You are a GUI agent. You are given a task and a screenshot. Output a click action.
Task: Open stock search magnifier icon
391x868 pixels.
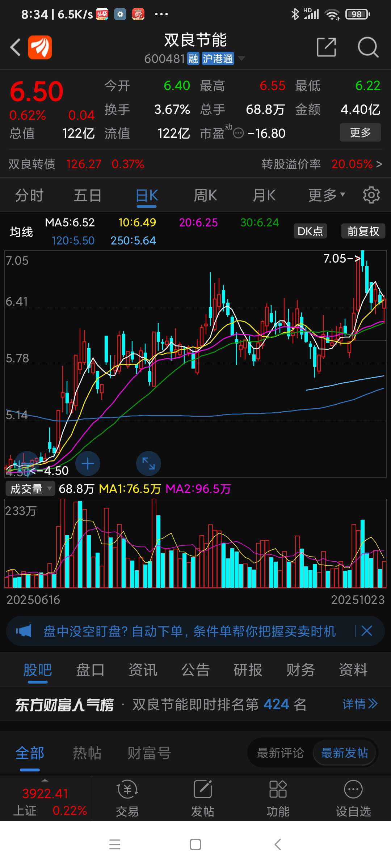[368, 47]
